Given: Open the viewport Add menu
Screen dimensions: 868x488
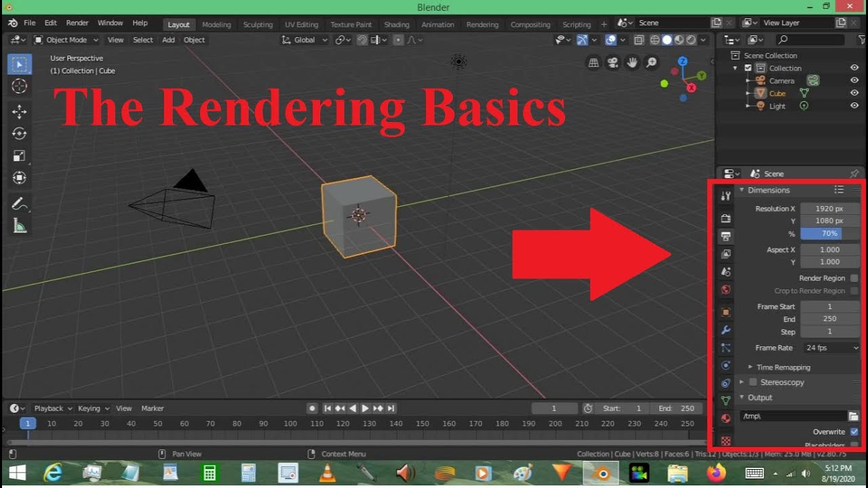Looking at the screenshot, I should coord(168,40).
